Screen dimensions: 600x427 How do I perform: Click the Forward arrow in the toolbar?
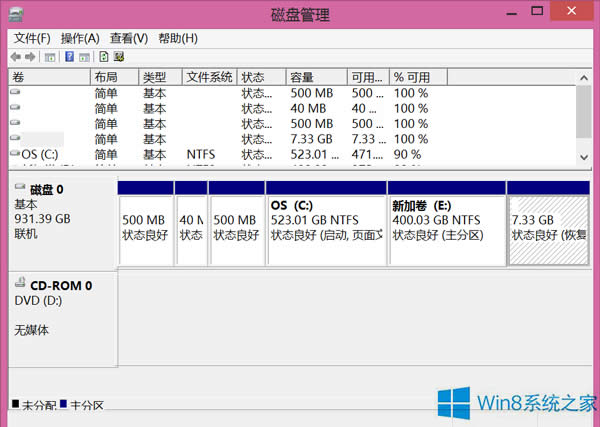[32, 57]
